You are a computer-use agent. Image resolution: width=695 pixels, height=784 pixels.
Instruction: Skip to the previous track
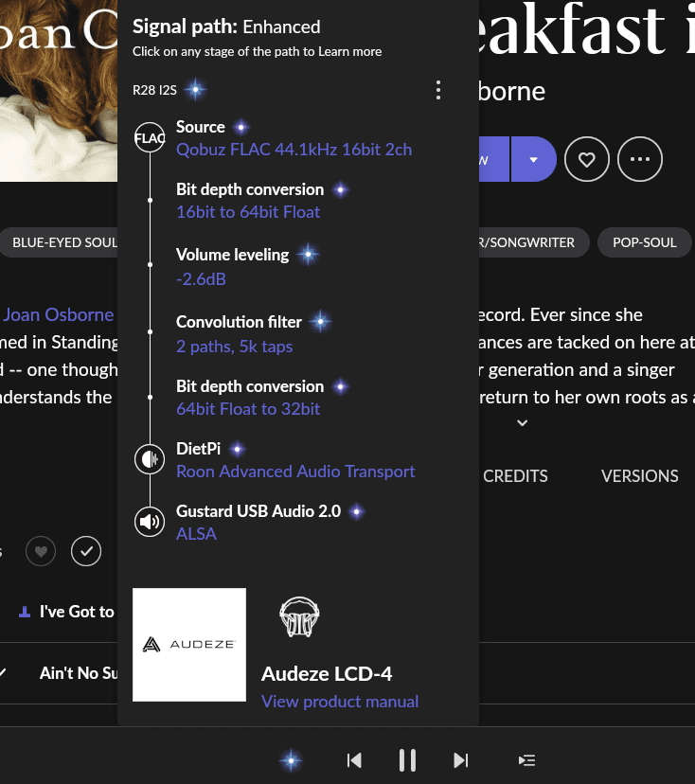(x=354, y=760)
